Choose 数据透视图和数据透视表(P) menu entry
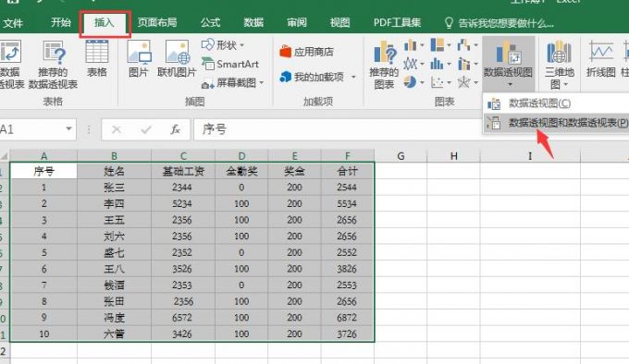 point(557,123)
